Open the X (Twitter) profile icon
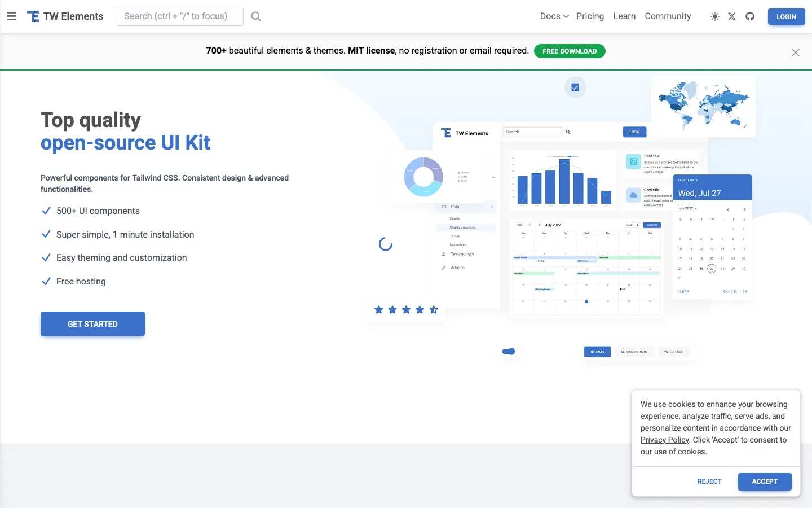812x508 pixels. [732, 16]
